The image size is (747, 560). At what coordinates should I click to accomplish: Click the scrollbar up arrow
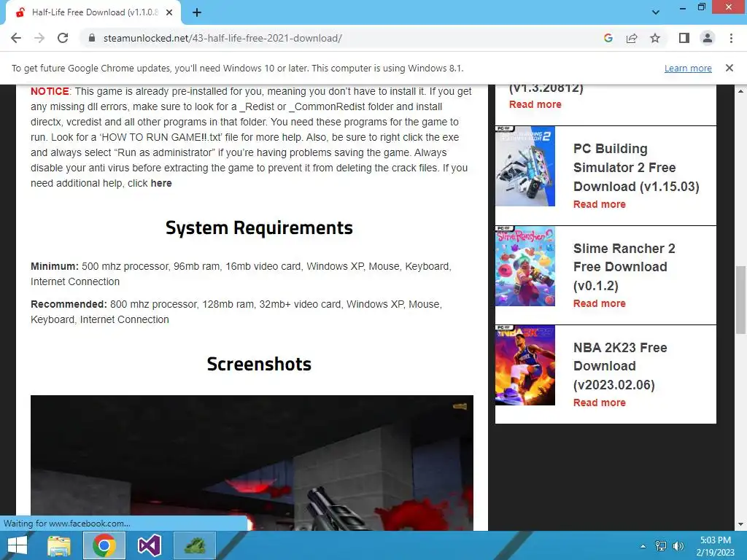[740, 90]
